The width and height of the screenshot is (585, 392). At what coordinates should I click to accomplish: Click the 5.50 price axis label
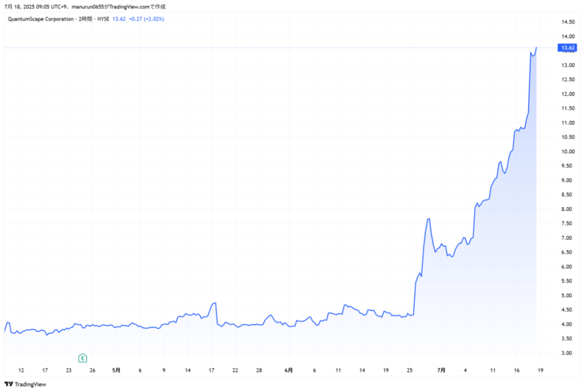[x=567, y=281]
